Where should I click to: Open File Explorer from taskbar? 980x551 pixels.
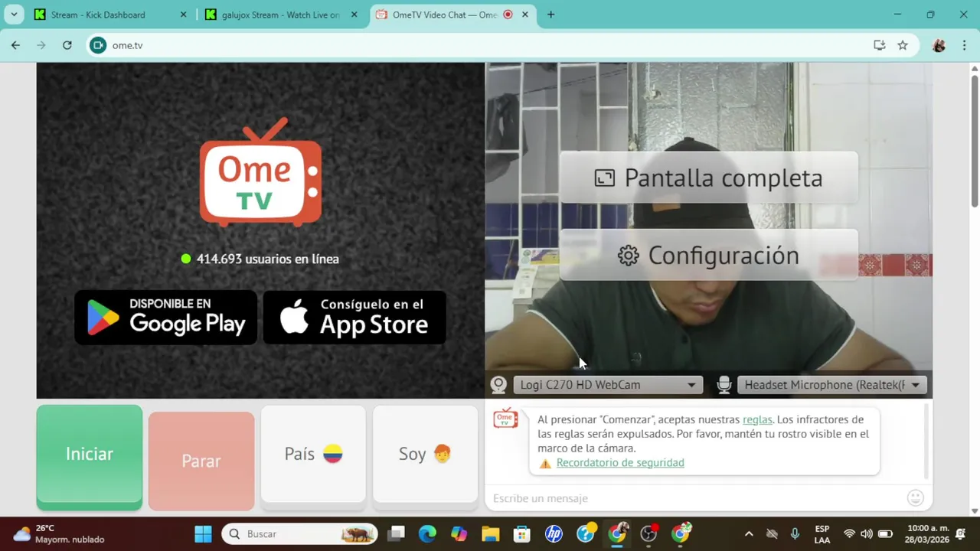491,534
